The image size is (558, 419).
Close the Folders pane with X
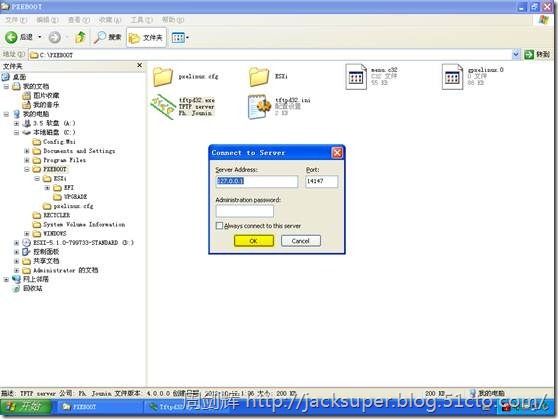point(140,65)
